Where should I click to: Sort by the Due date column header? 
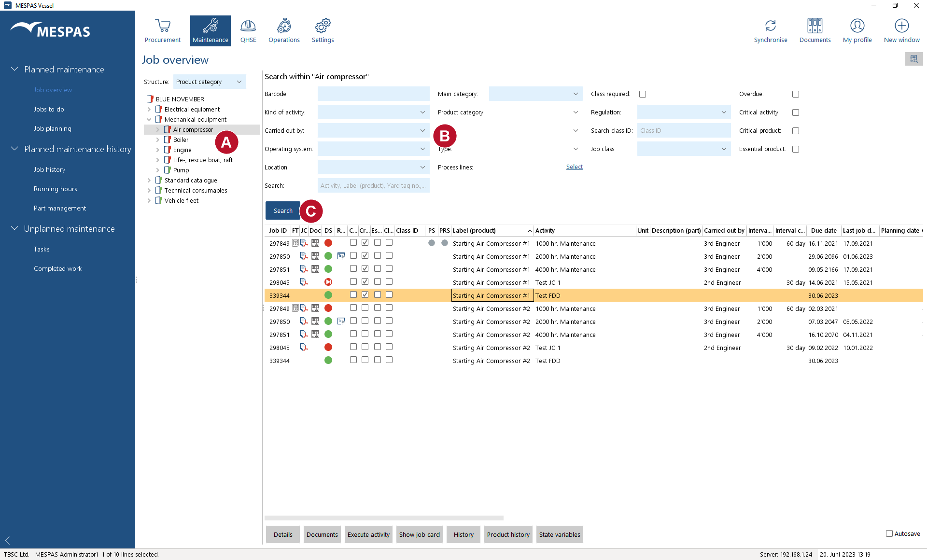click(824, 230)
